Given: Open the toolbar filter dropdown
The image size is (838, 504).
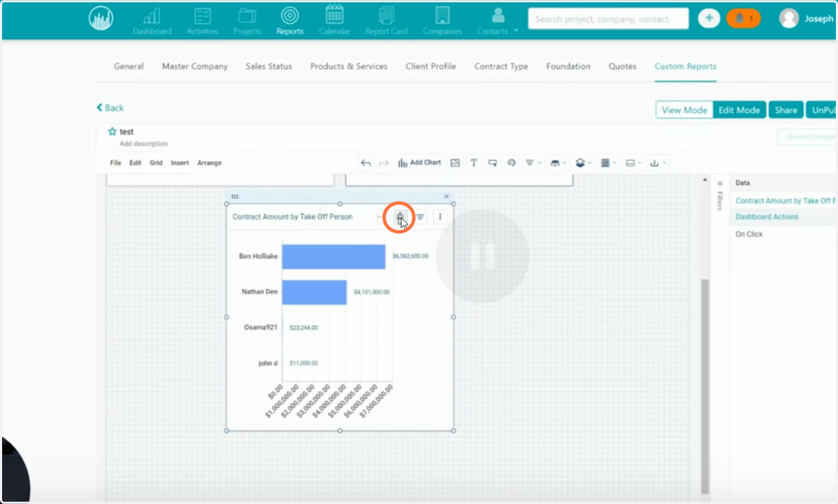Looking at the screenshot, I should click(533, 163).
